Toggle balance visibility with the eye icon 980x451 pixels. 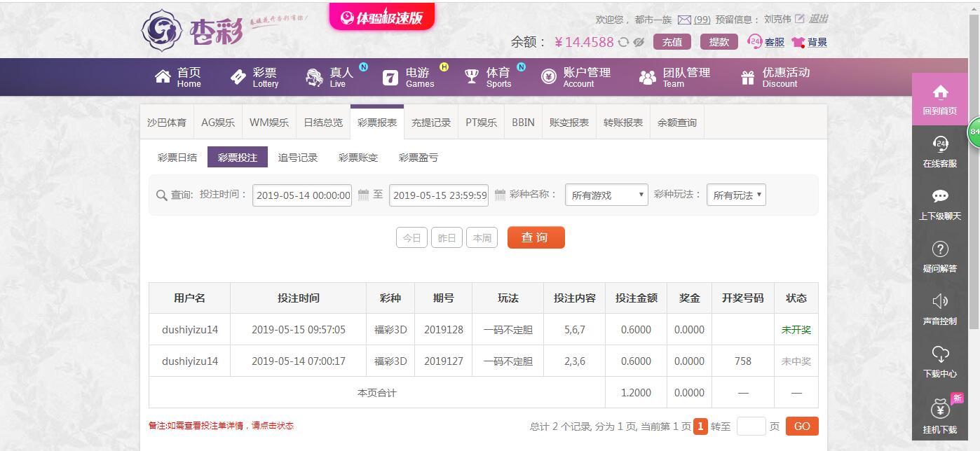638,43
